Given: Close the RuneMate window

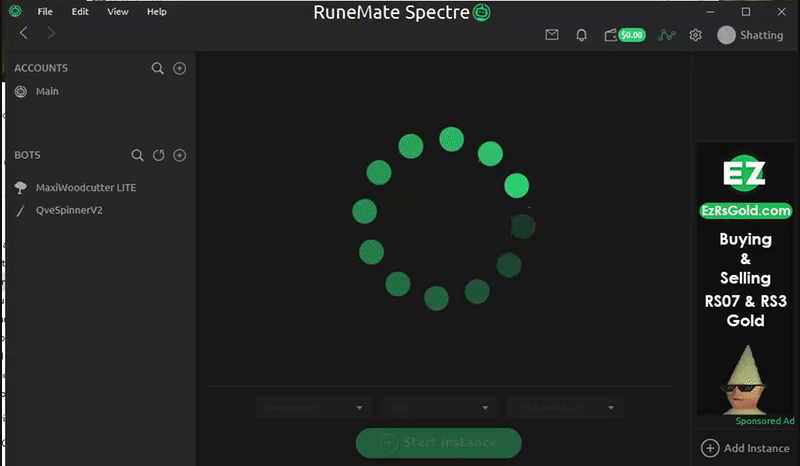Looking at the screenshot, I should pyautogui.click(x=782, y=11).
